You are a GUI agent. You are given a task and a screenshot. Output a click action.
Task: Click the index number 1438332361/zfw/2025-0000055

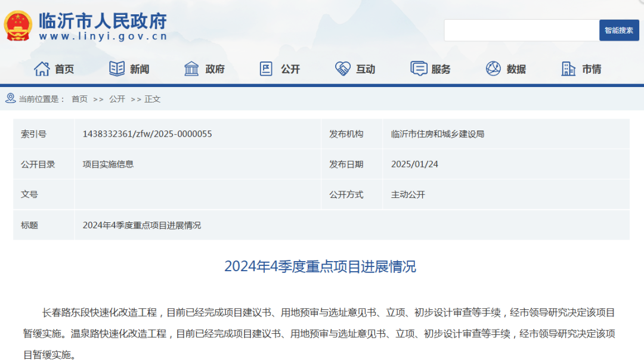coord(147,134)
